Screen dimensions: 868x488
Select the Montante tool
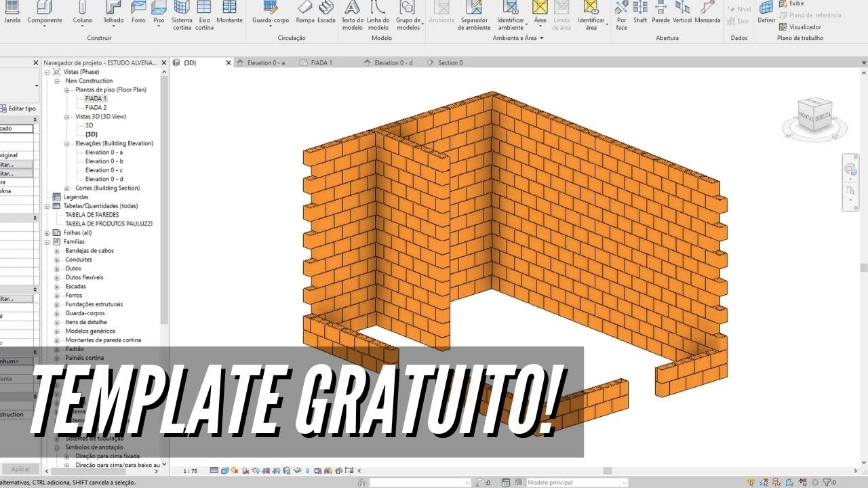[x=229, y=12]
